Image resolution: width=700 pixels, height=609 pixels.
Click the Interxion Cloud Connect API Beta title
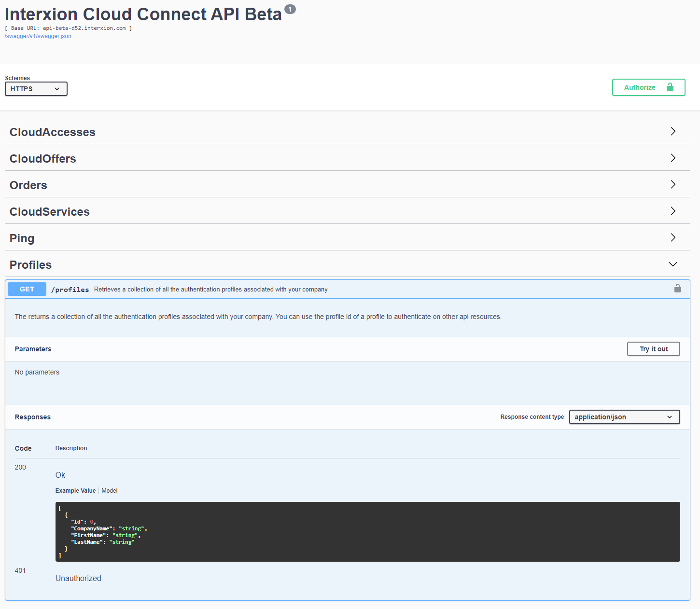point(143,14)
